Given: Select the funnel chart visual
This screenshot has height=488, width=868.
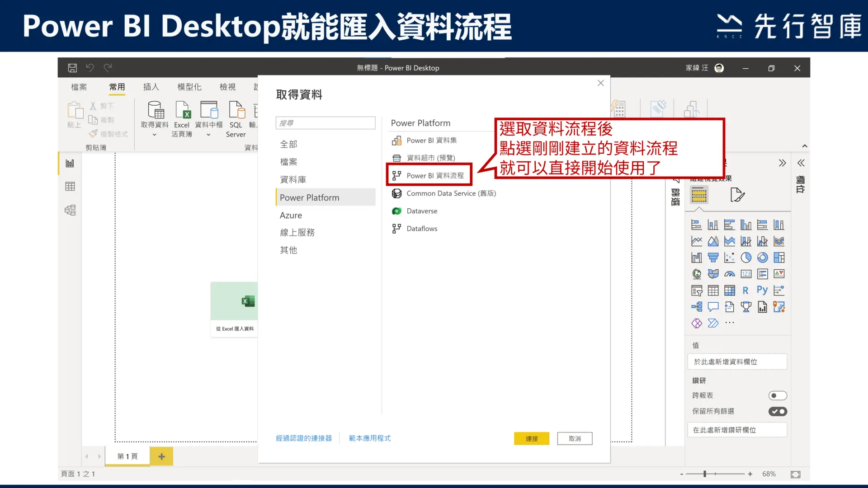Looking at the screenshot, I should coord(713,258).
